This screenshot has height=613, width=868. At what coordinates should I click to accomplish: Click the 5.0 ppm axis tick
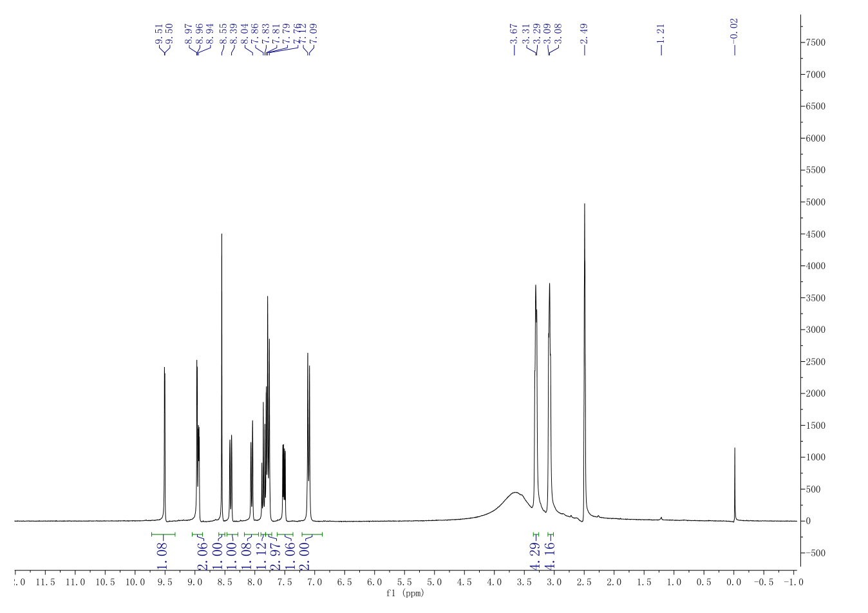click(x=435, y=582)
